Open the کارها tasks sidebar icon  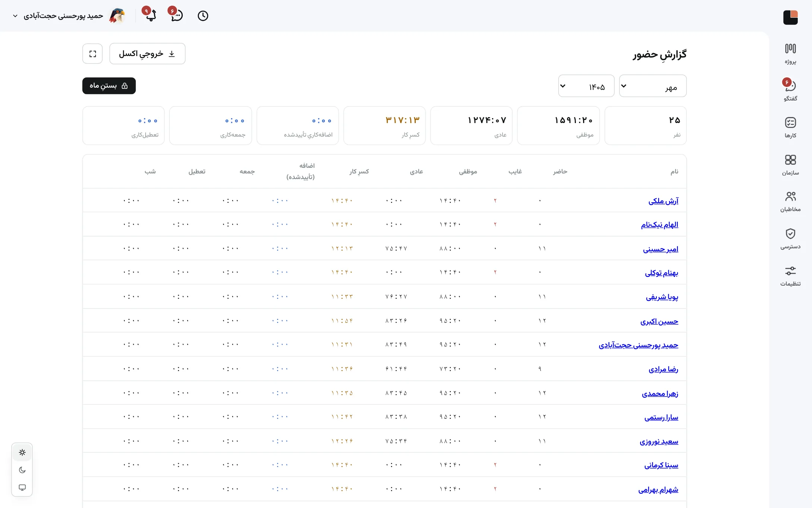click(x=790, y=128)
